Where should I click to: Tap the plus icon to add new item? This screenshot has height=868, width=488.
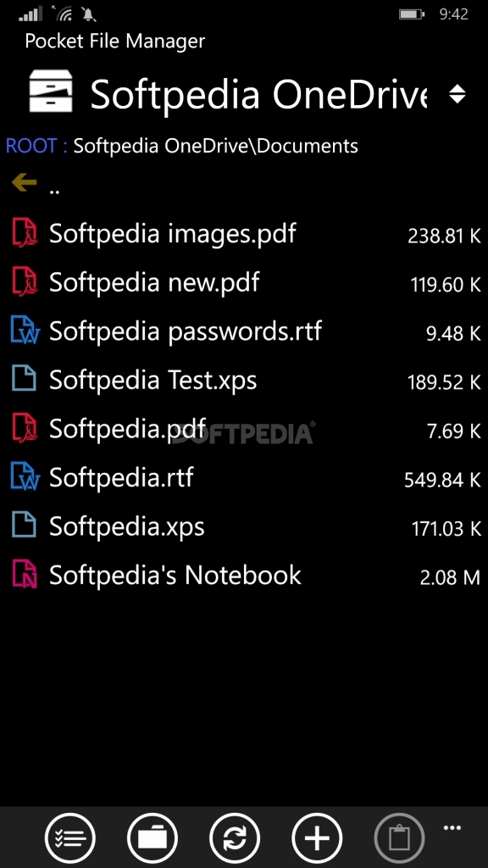317,838
